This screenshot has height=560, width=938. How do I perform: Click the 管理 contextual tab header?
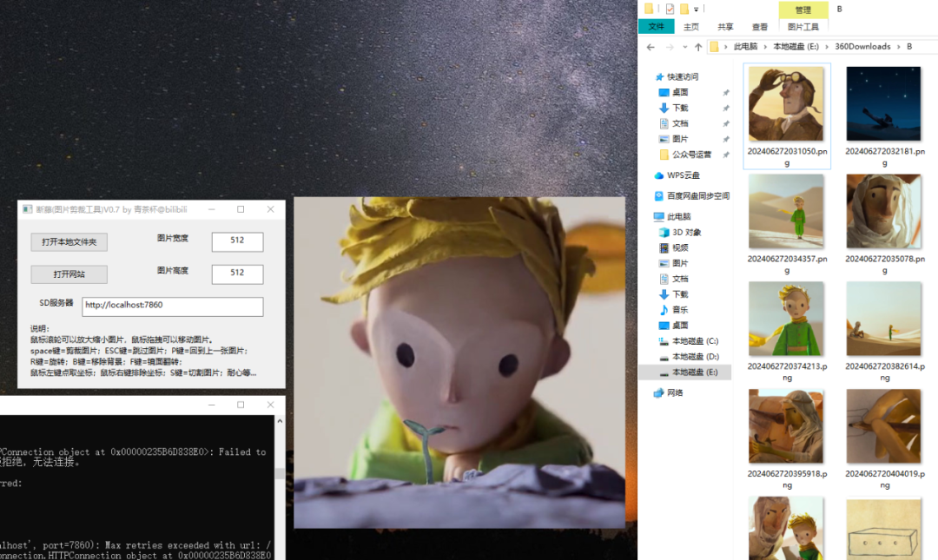[803, 10]
